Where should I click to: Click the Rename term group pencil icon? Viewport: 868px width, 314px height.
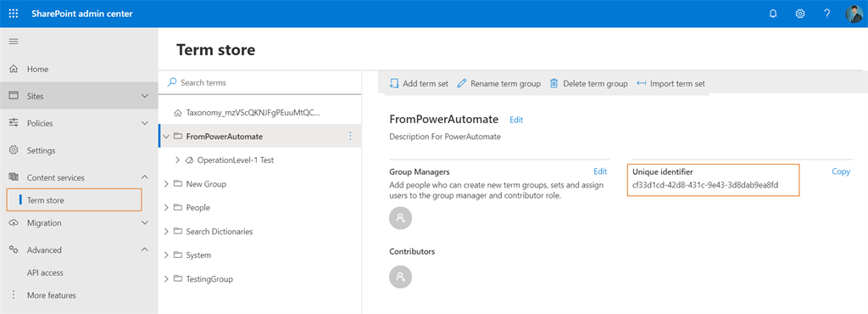click(x=461, y=84)
